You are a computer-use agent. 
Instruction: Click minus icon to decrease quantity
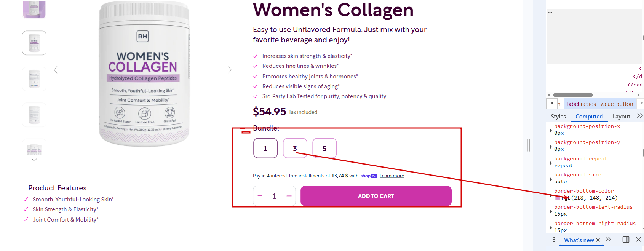[260, 196]
